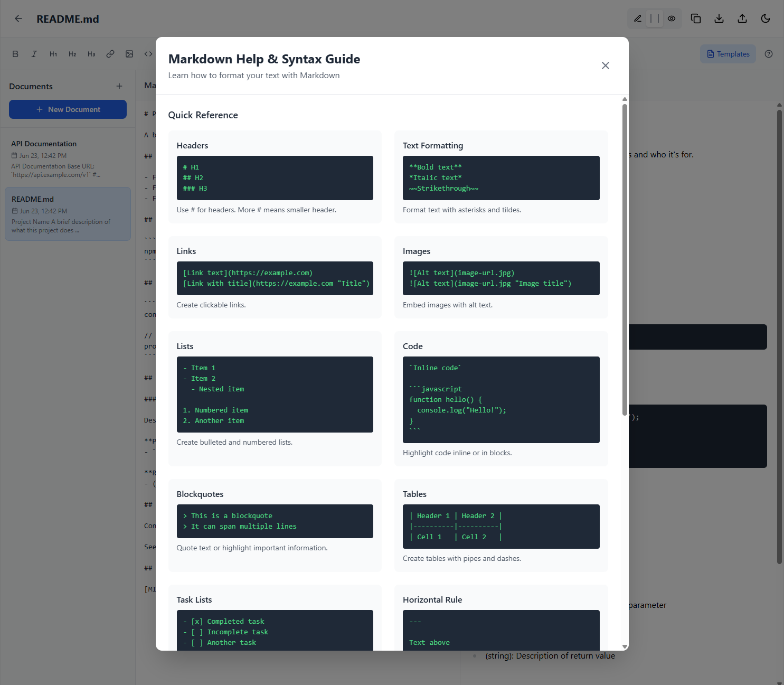Insert an H1 heading
The width and height of the screenshot is (784, 685).
click(53, 54)
